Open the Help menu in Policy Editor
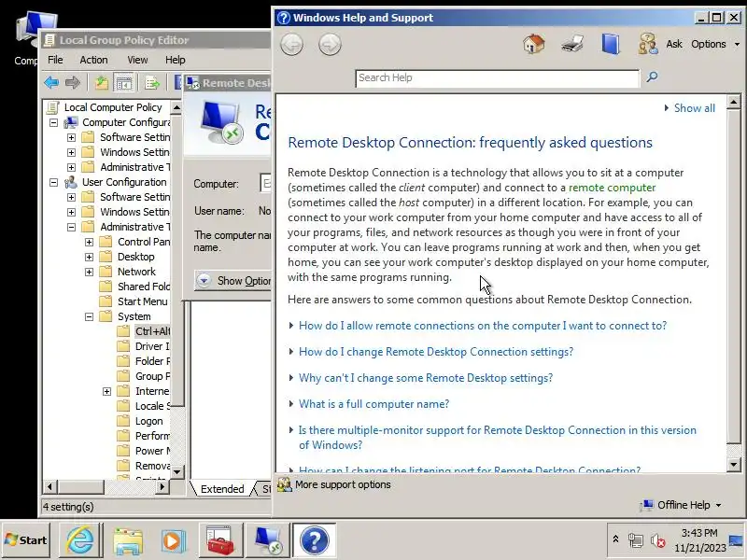This screenshot has height=560, width=747. point(175,60)
